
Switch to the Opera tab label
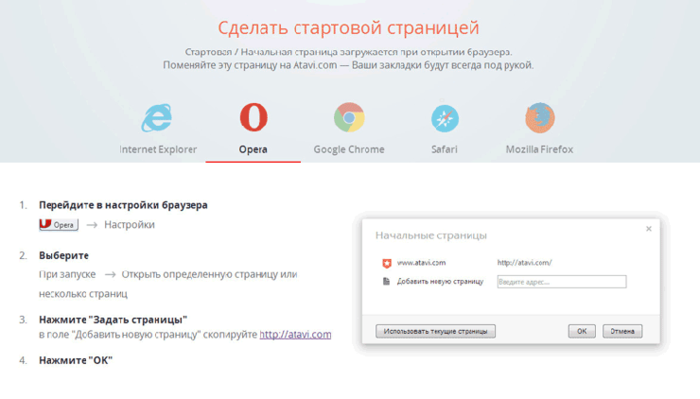click(253, 150)
